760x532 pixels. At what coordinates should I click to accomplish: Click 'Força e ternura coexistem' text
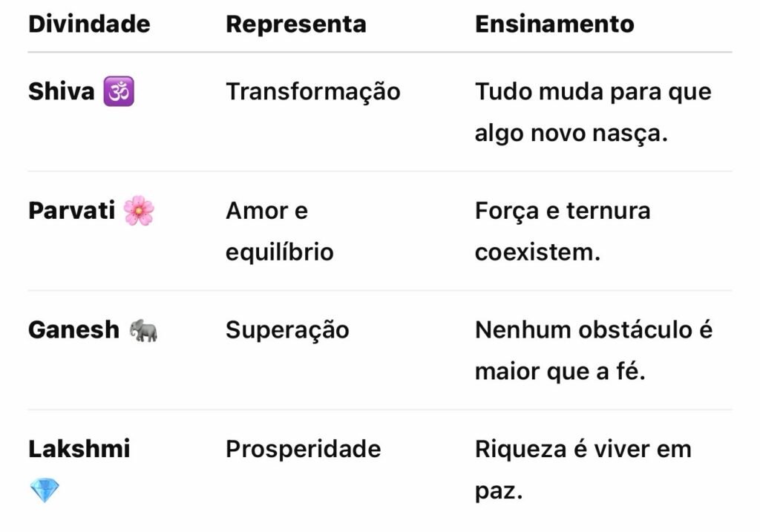tap(562, 231)
